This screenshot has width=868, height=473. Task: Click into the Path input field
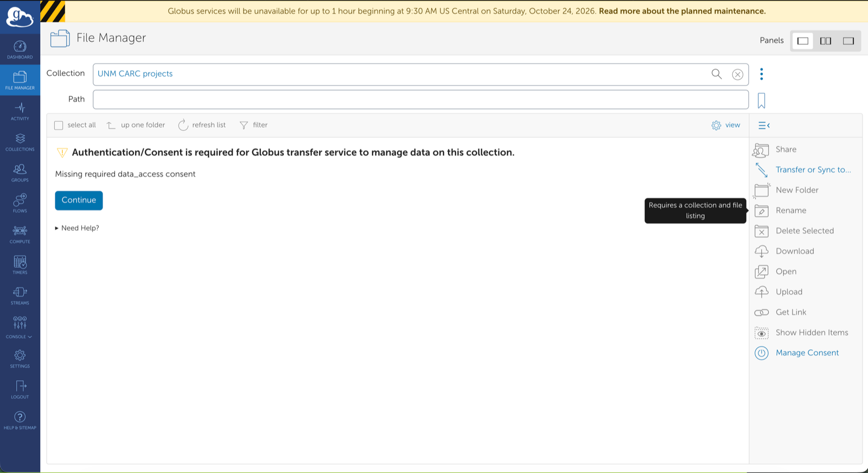point(420,99)
